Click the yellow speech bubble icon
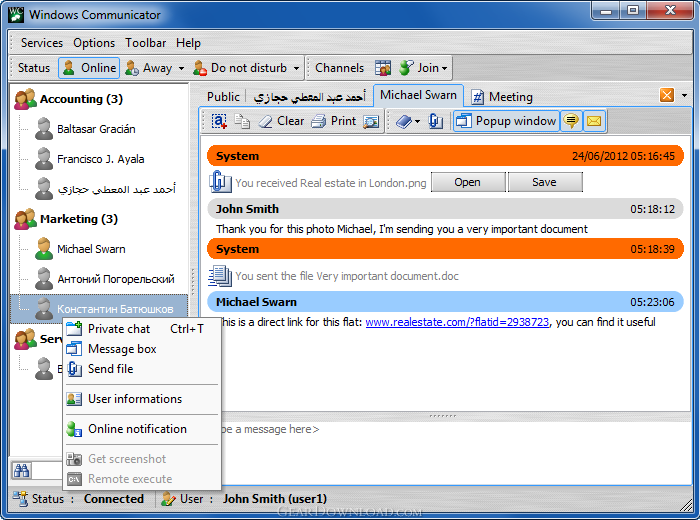The image size is (700, 520). [572, 121]
